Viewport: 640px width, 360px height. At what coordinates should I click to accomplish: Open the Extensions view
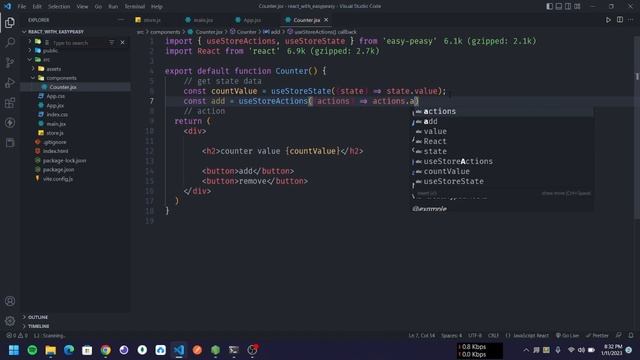10,102
